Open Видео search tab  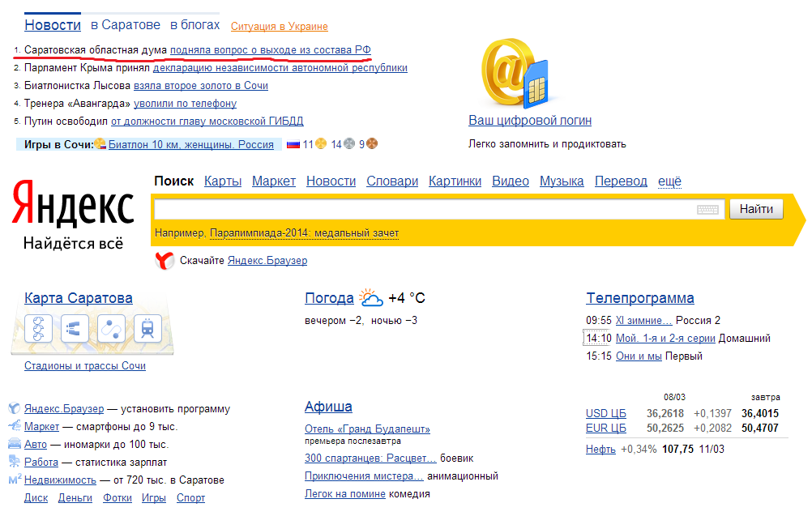510,181
